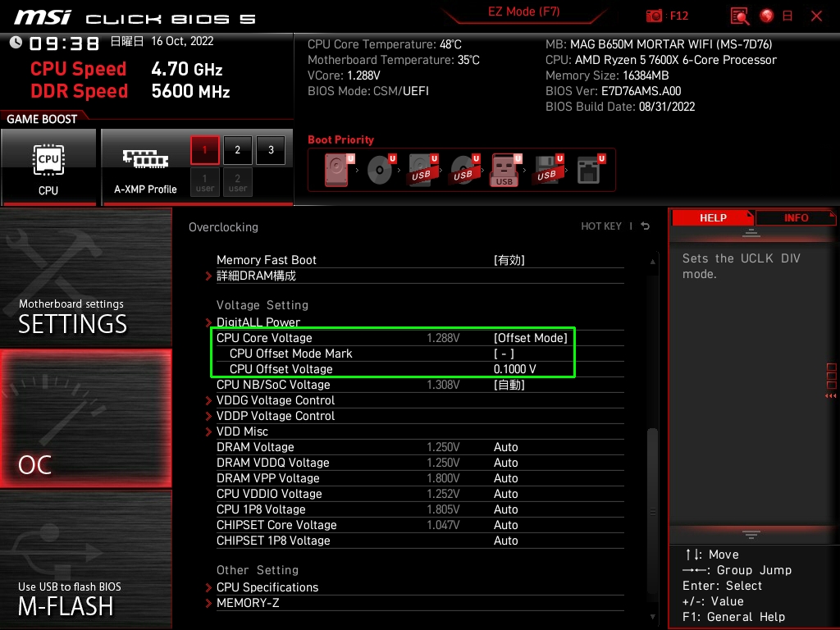
Task: Click the settings list scrollbar thumb
Action: [652, 510]
